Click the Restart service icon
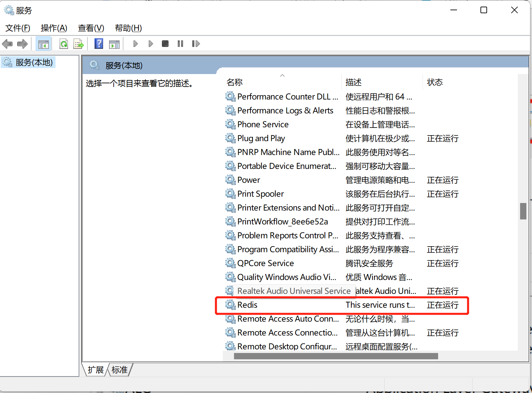The image size is (532, 393). [196, 44]
